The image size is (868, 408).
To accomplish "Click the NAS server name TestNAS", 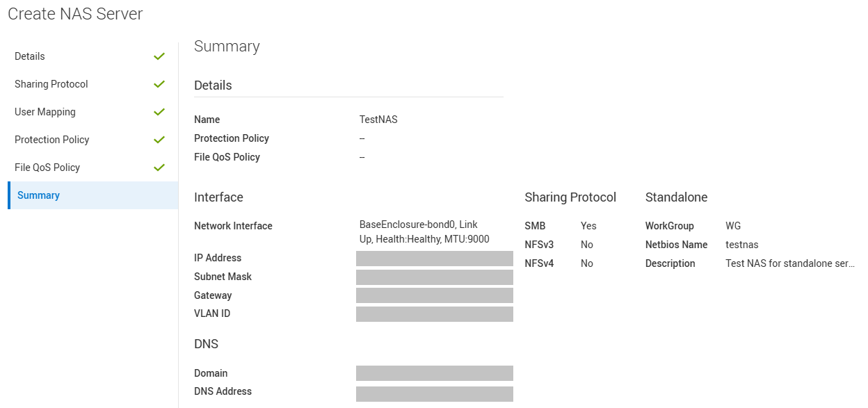I will point(378,120).
